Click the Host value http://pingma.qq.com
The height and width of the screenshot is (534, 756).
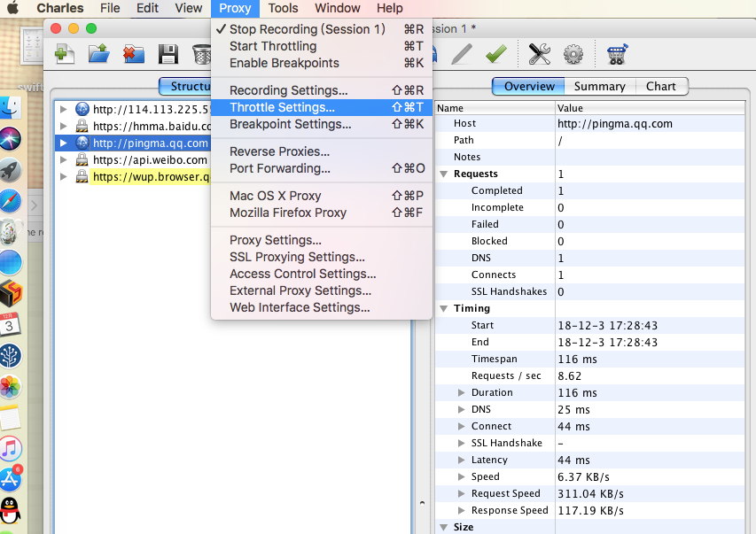pos(615,124)
